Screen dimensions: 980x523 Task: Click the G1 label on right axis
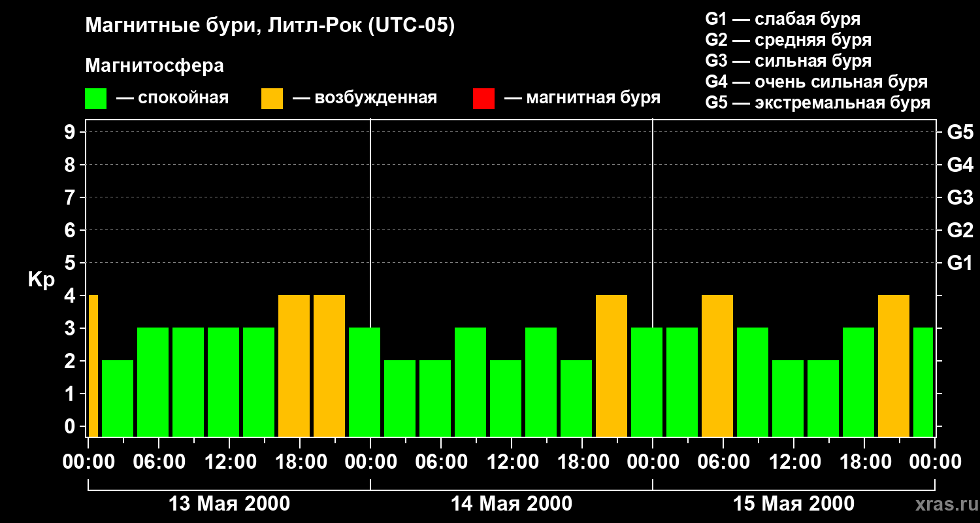click(960, 263)
